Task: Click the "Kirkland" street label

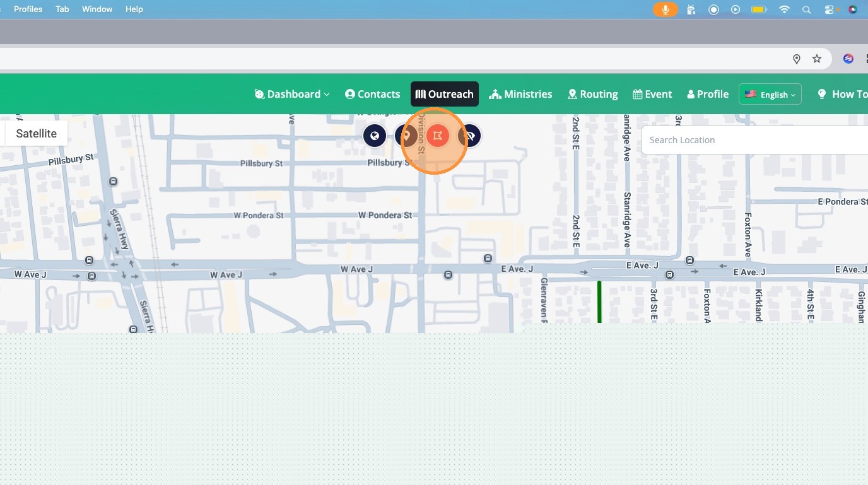Action: 758,306
